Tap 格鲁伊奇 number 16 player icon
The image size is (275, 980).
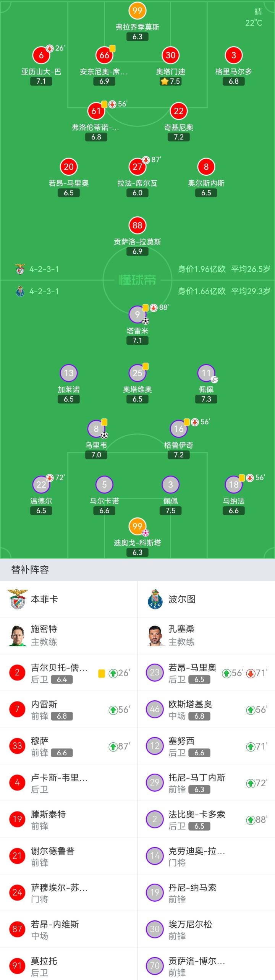coord(179,429)
